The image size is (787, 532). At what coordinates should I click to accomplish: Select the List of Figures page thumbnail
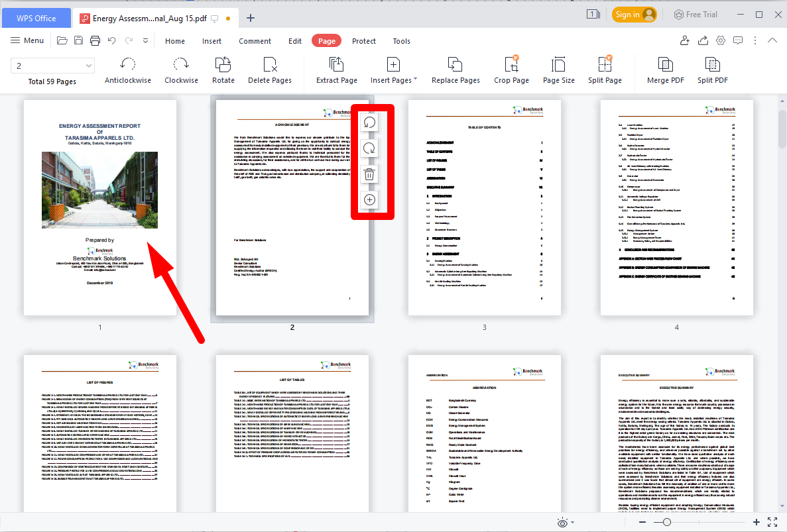coord(100,434)
